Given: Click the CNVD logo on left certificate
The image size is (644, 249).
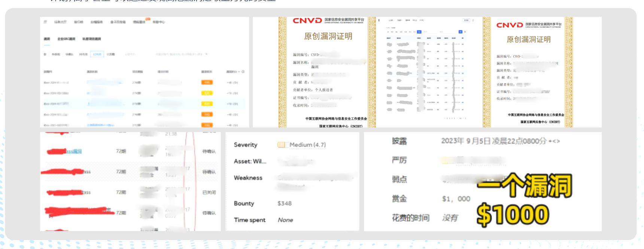Looking at the screenshot, I should point(307,21).
